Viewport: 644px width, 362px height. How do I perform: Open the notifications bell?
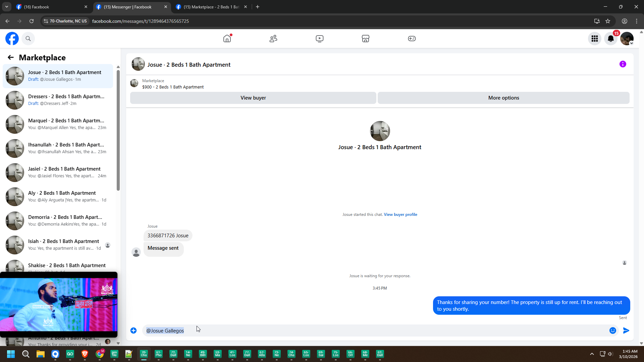click(x=611, y=39)
